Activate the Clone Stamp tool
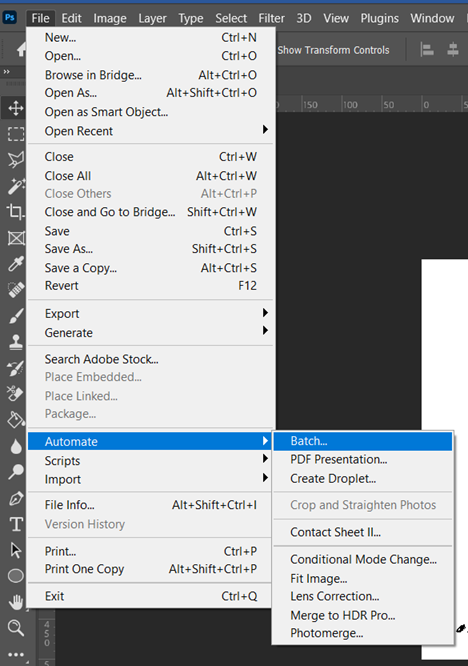Screen dimensions: 468x666 [16, 342]
